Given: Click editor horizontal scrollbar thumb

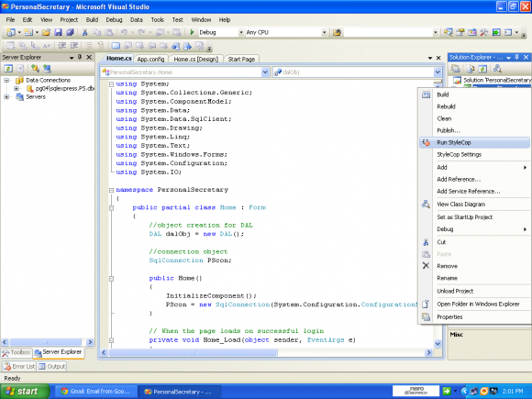Looking at the screenshot, I should 193,353.
